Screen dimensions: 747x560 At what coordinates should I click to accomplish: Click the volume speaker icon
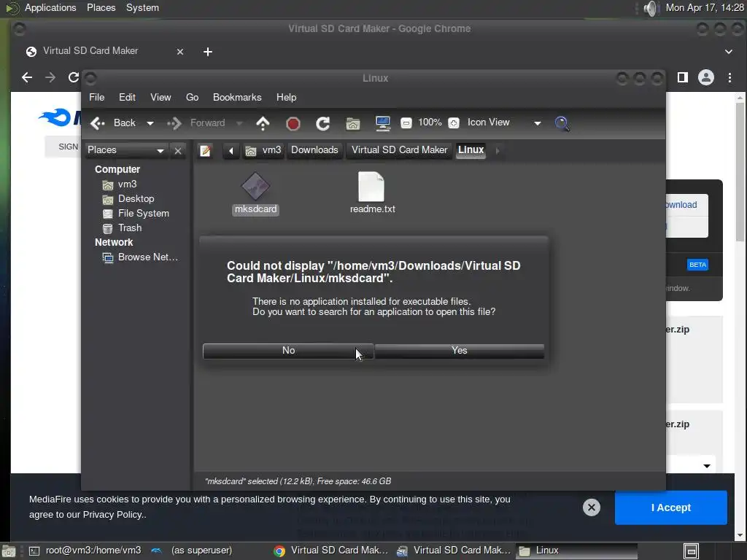tap(651, 8)
